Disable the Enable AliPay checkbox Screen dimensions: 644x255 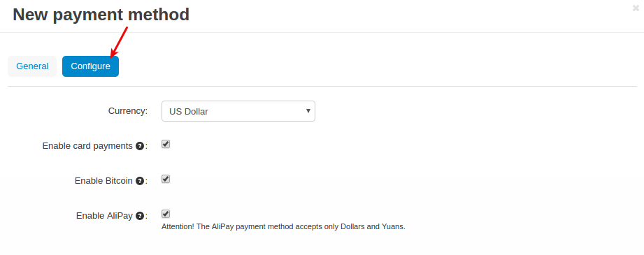[166, 214]
